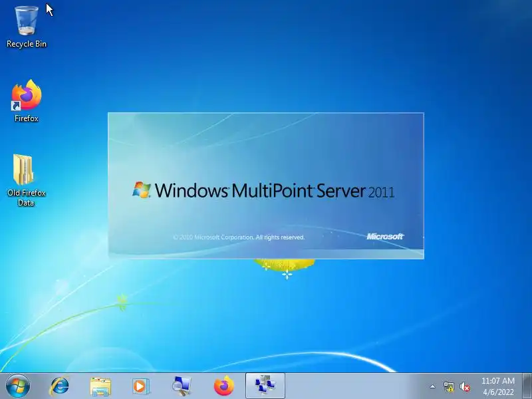Open the magnifier-and-monitor taskbar icon
This screenshot has width=532, height=399.
click(x=182, y=386)
